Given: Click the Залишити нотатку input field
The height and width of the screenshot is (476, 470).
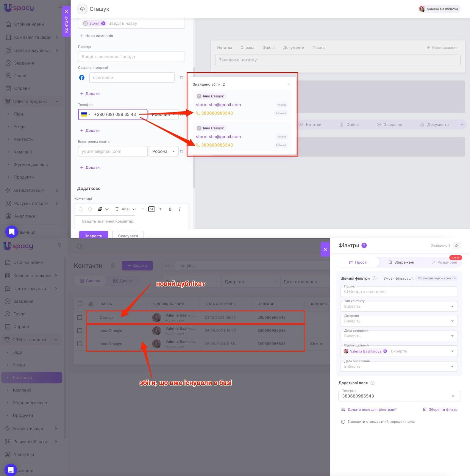Looking at the screenshot, I should (x=338, y=60).
